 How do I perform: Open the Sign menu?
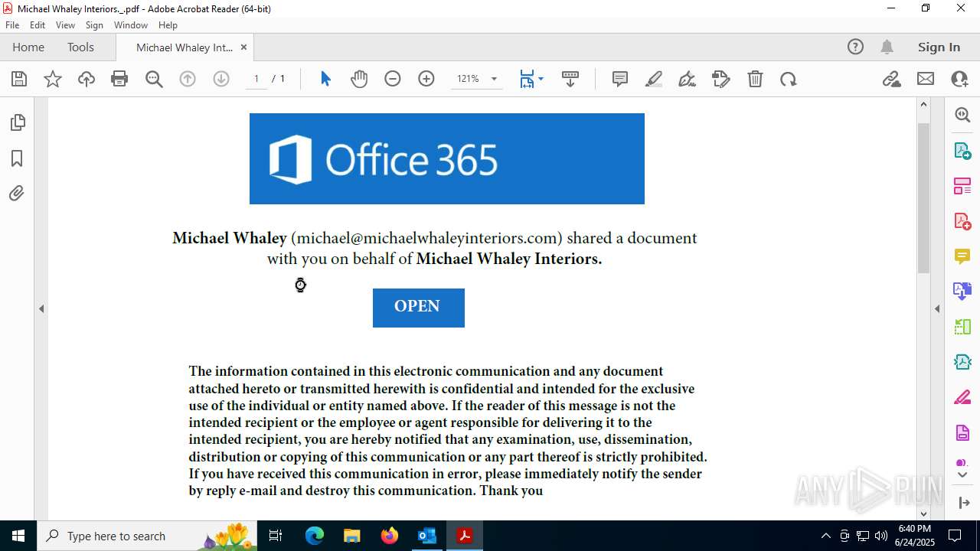pos(94,25)
